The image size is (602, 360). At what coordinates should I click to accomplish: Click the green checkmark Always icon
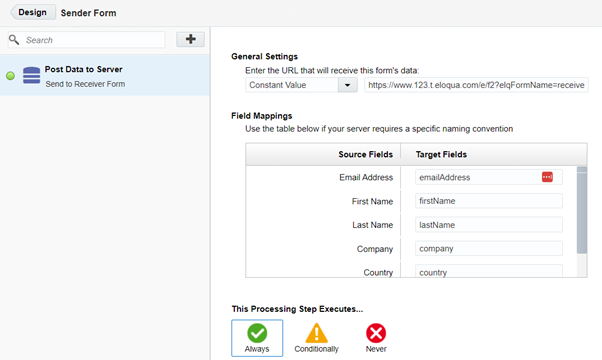[257, 333]
